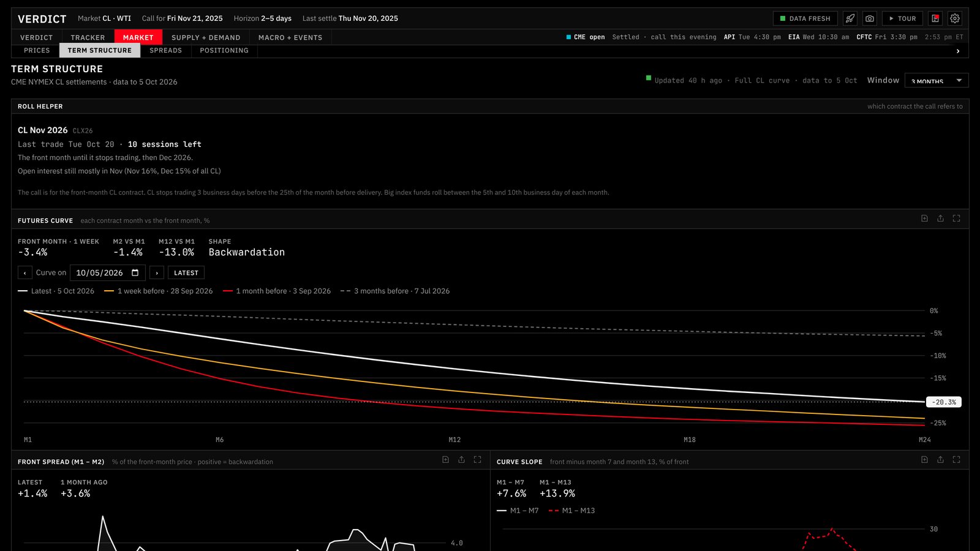Toggle the Latest 5 Oct 2026 curve legend
This screenshot has width=980, height=551.
(56, 291)
